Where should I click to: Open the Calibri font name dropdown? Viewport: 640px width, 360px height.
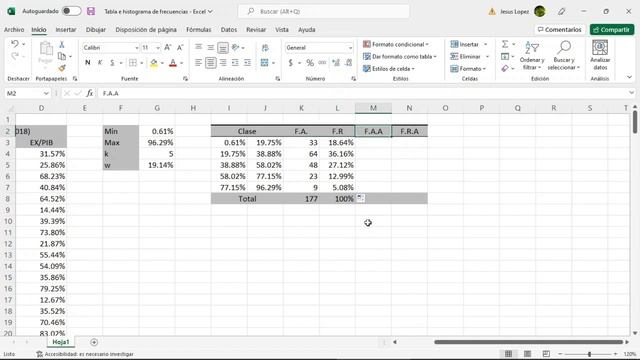(x=137, y=48)
